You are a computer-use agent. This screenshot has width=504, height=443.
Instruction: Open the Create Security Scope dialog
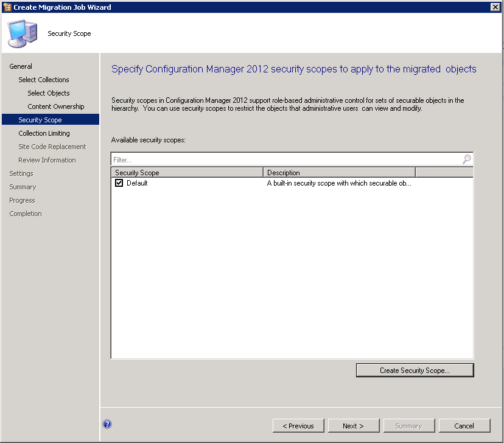pyautogui.click(x=415, y=370)
